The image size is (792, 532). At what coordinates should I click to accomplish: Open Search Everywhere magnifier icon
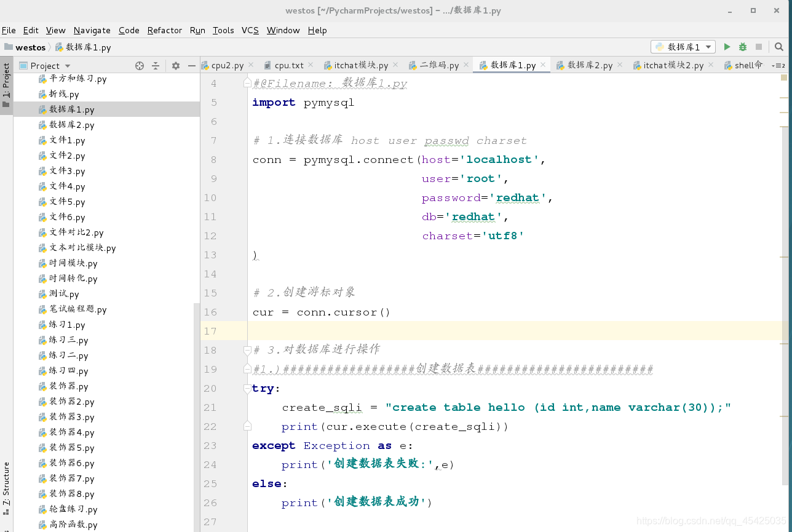(779, 47)
